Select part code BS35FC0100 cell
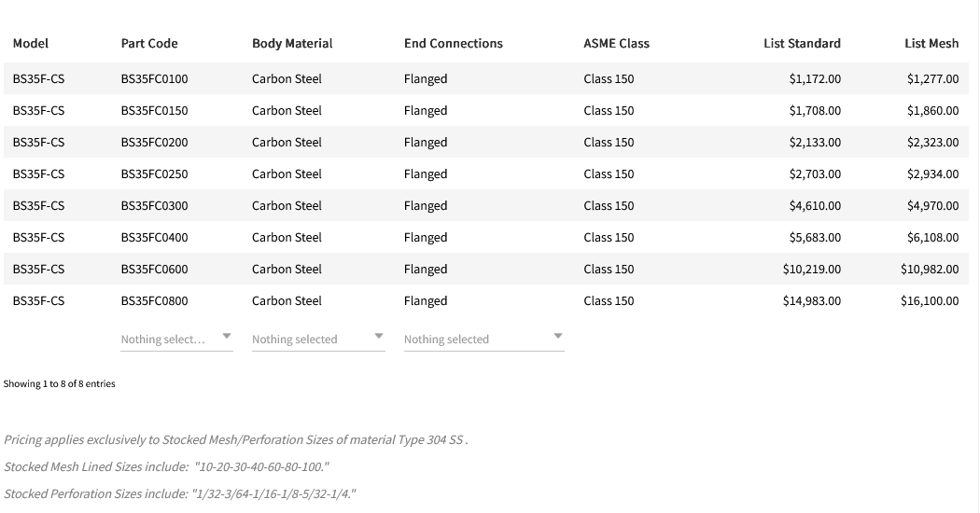 click(154, 79)
